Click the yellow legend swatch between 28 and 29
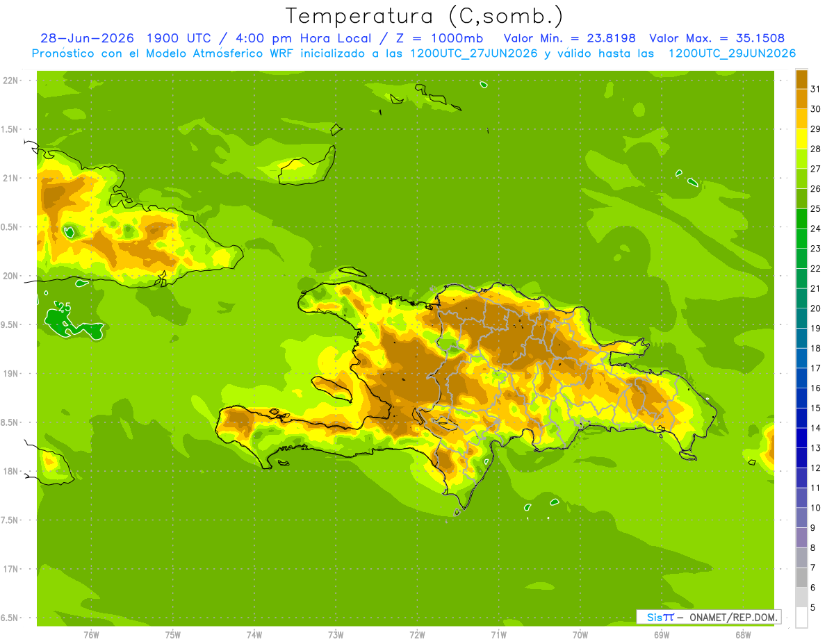 (801, 139)
